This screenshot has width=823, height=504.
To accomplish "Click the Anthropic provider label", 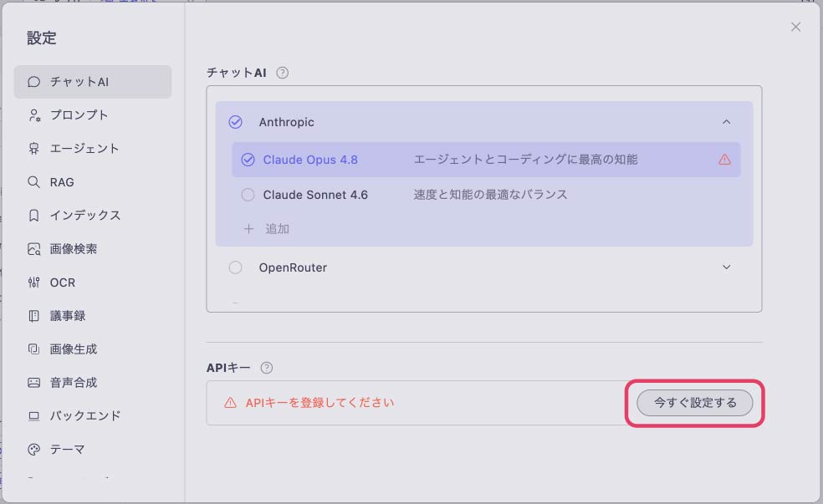I will click(x=287, y=122).
